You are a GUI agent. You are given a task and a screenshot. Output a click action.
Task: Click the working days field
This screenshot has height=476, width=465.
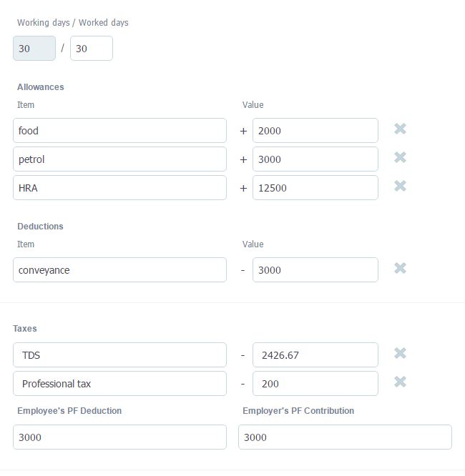point(34,49)
